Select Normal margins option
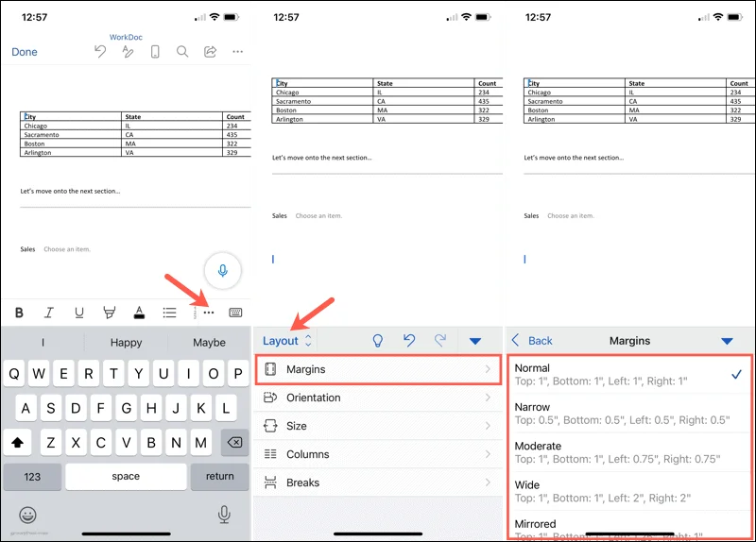The width and height of the screenshot is (756, 542). point(629,374)
